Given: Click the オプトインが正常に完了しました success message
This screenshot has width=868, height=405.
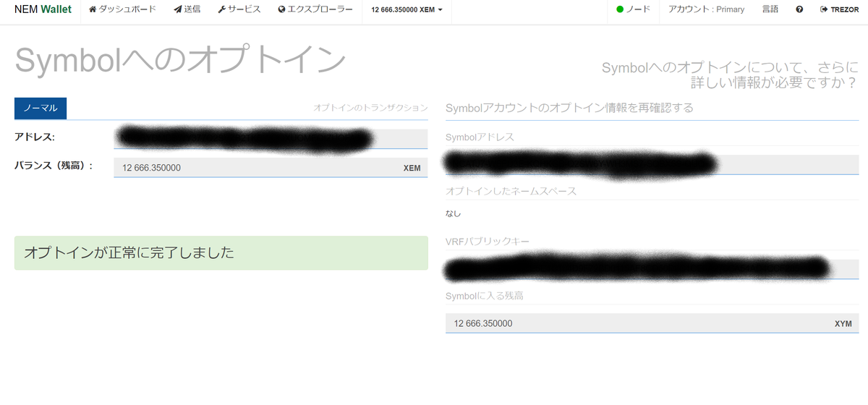Looking at the screenshot, I should [221, 253].
